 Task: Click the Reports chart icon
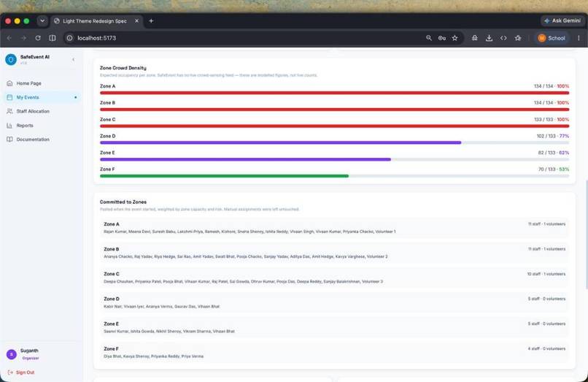(9, 126)
